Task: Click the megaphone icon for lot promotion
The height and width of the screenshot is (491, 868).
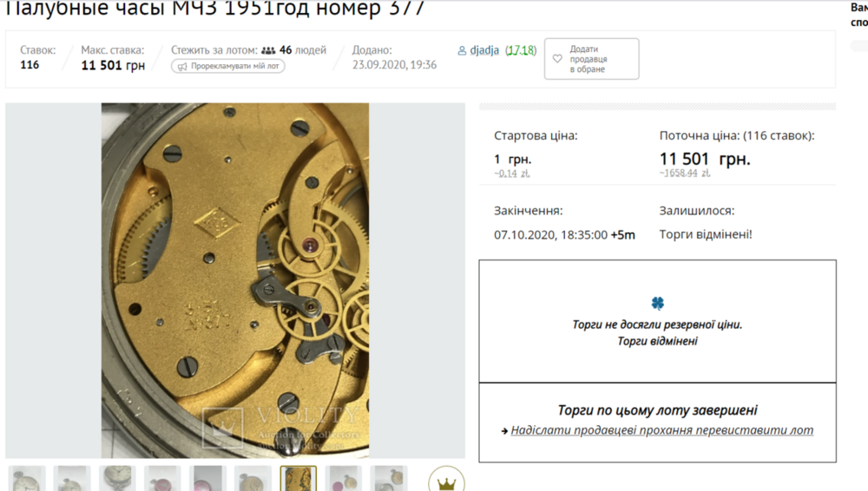Action: click(x=182, y=67)
